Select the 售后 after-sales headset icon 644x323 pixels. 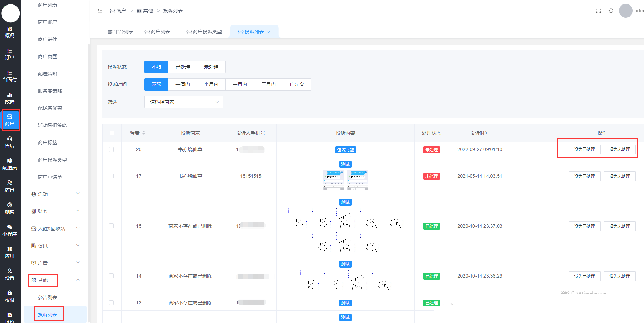(10, 142)
